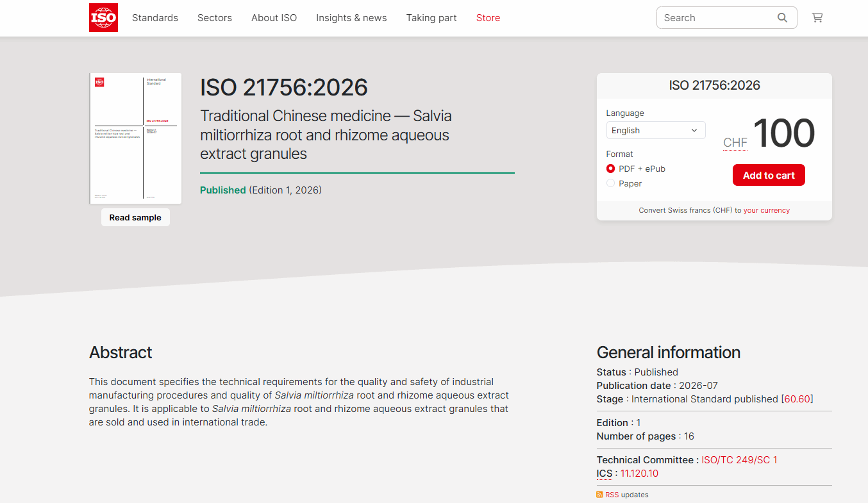Open the Standards menu

(x=155, y=18)
